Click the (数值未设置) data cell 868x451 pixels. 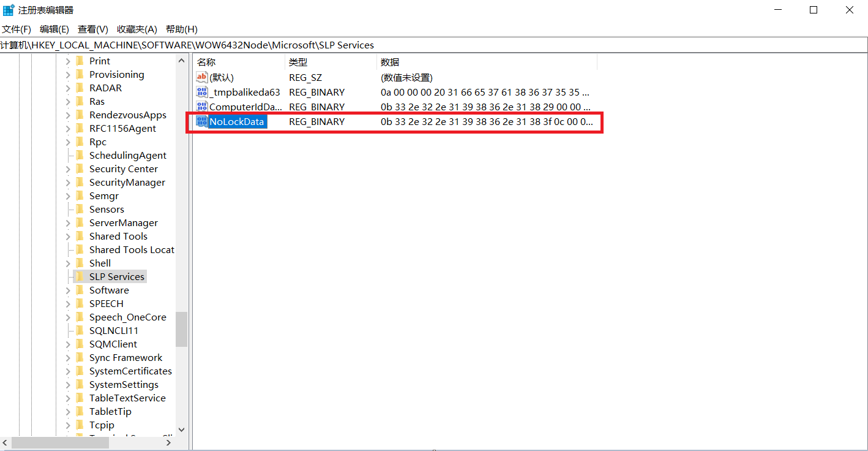(x=406, y=77)
